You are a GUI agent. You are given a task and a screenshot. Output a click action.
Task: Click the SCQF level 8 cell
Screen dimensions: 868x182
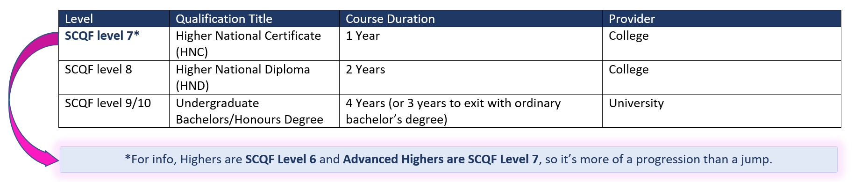(x=114, y=77)
